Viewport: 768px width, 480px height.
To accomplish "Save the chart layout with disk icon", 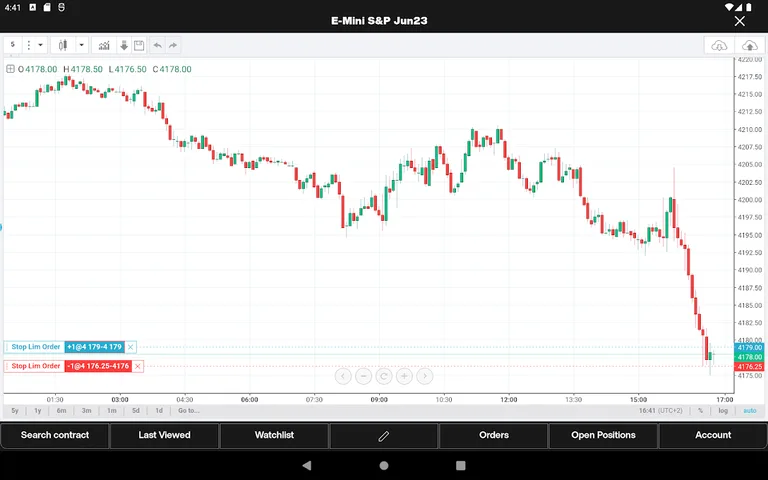I will (139, 46).
